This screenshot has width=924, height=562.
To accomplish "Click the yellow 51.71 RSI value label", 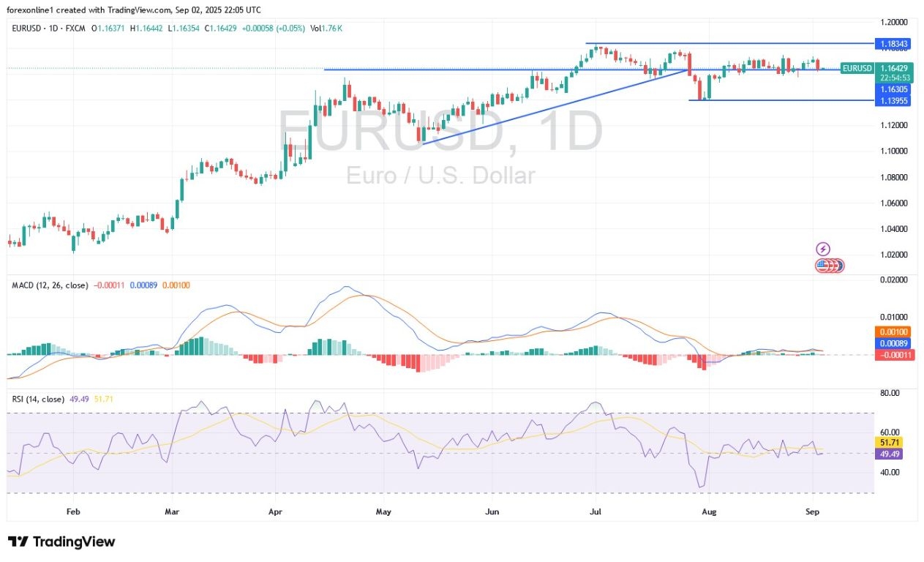I will (887, 443).
